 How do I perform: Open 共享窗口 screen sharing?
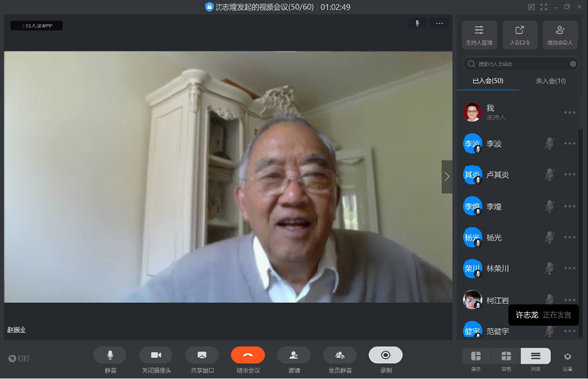click(x=202, y=355)
